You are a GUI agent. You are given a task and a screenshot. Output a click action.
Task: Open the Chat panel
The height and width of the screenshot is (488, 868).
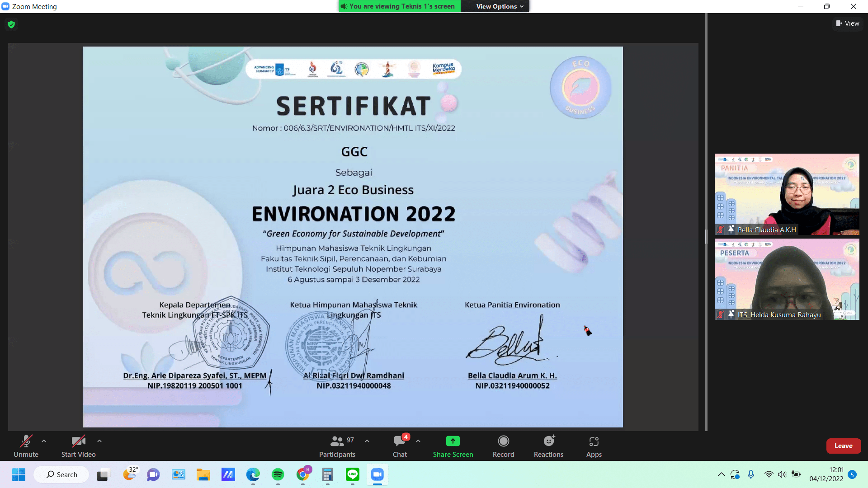pos(400,446)
